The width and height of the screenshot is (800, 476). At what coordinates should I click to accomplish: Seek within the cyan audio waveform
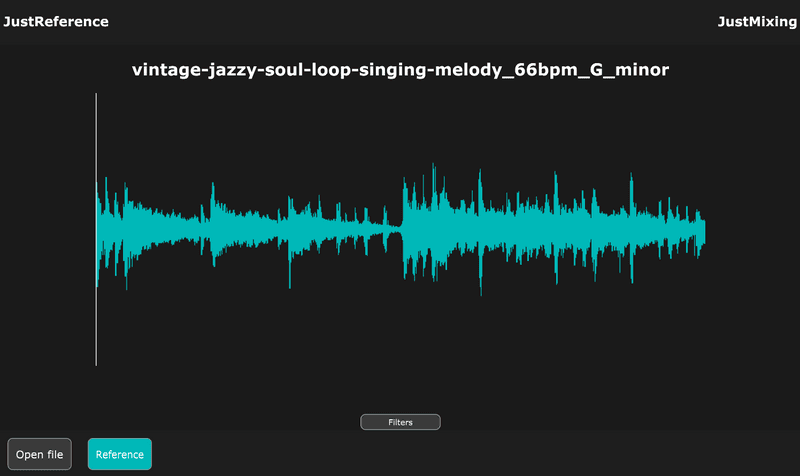[x=401, y=230]
